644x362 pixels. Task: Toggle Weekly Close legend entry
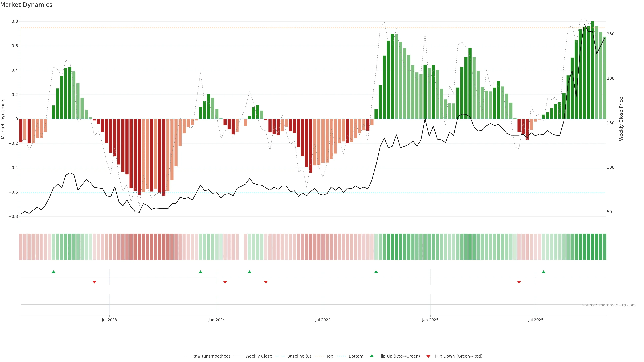(258, 356)
